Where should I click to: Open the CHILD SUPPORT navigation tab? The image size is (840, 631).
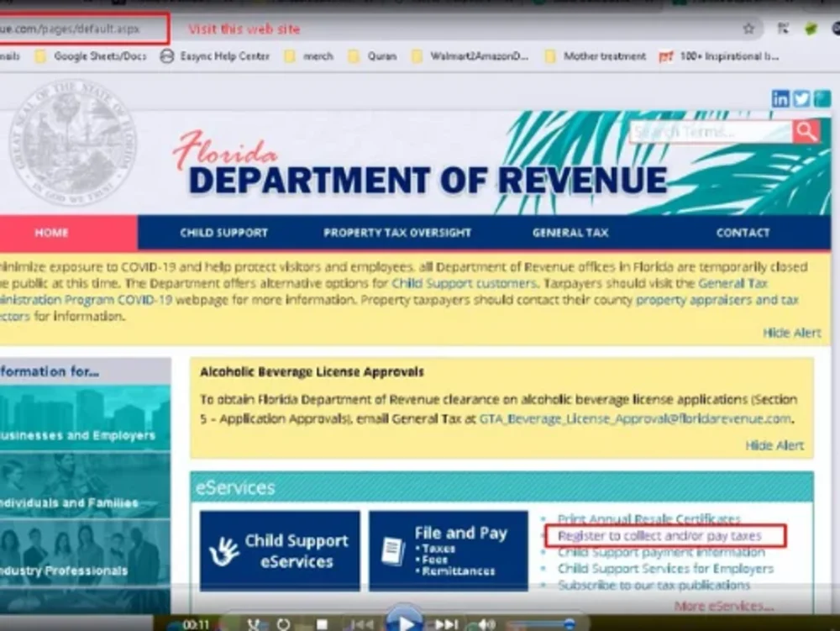point(224,233)
